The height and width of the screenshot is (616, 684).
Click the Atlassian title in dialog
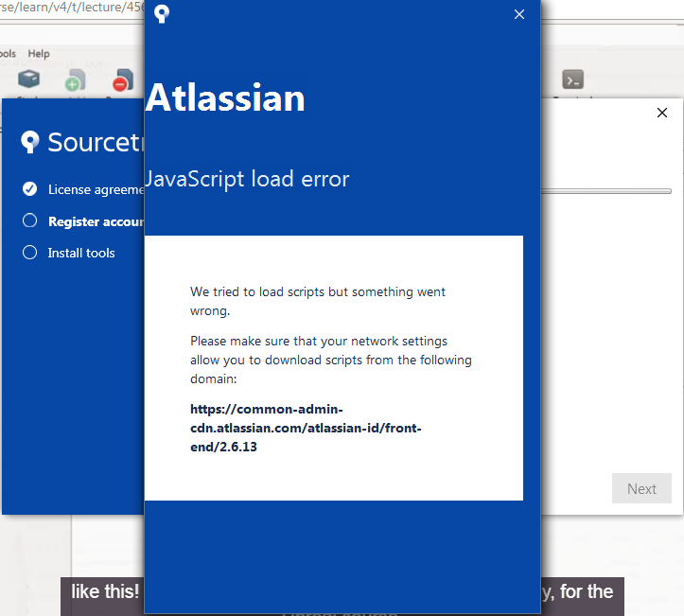225,98
